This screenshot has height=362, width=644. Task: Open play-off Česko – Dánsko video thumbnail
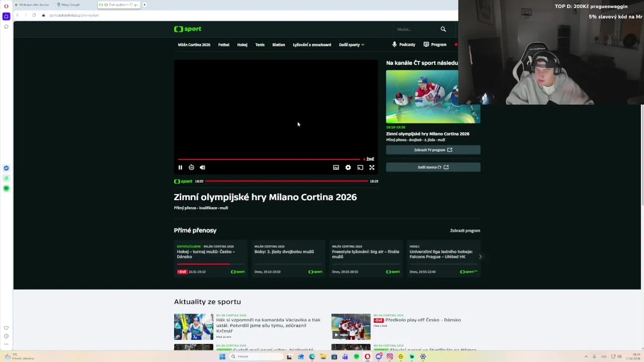point(351,327)
